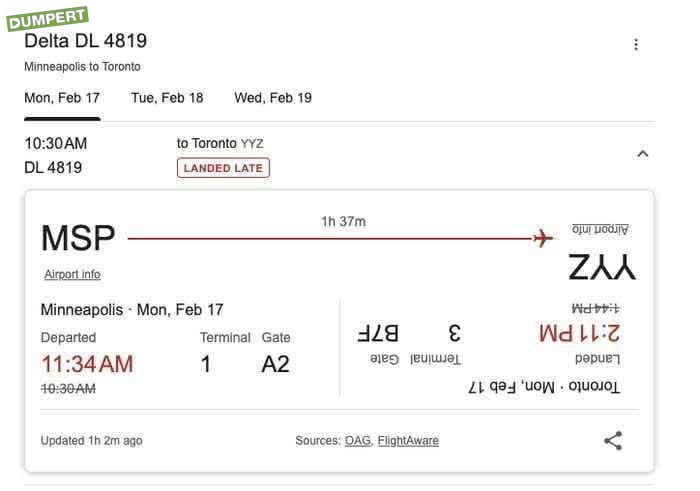This screenshot has height=491, width=700.
Task: Click the MSP airport code
Action: [78, 238]
